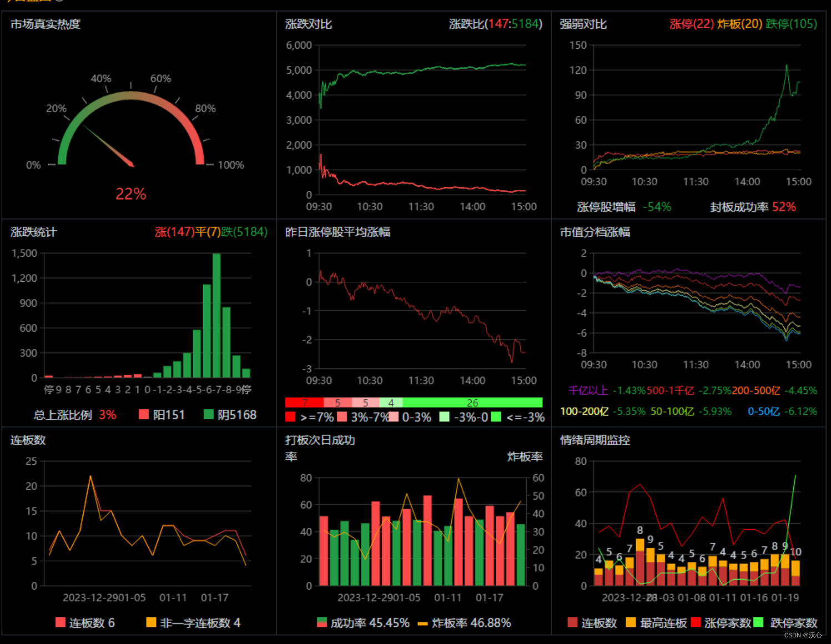Image resolution: width=831 pixels, height=644 pixels.
Task: Click the 强弱对比 panel title
Action: tap(583, 24)
